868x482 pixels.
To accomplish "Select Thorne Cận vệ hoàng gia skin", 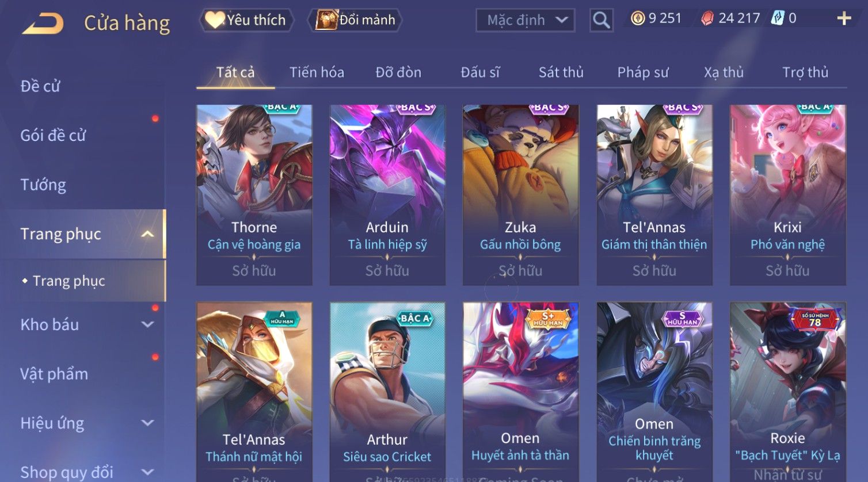I will [254, 195].
